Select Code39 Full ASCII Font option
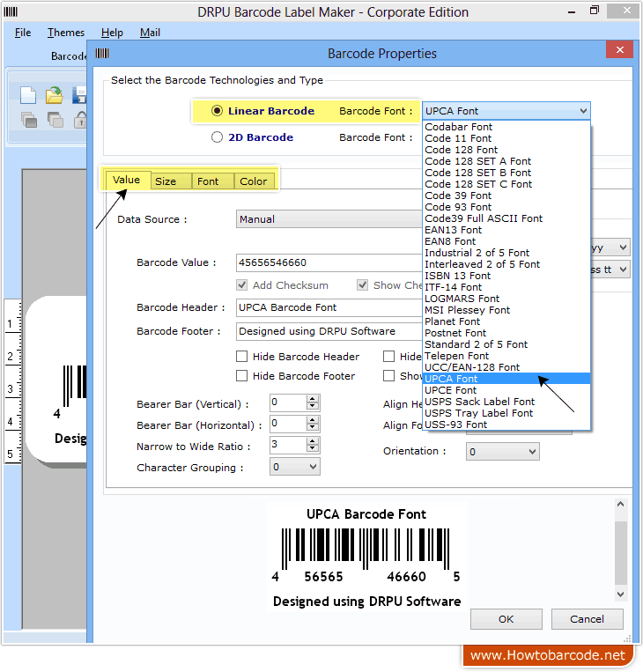 pyautogui.click(x=506, y=218)
